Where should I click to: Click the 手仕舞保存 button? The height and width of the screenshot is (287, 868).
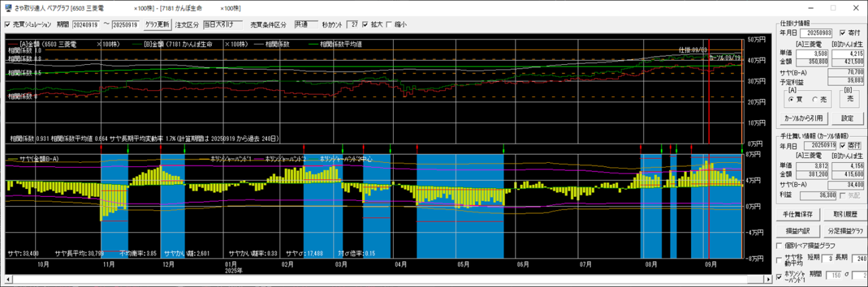[x=796, y=214]
